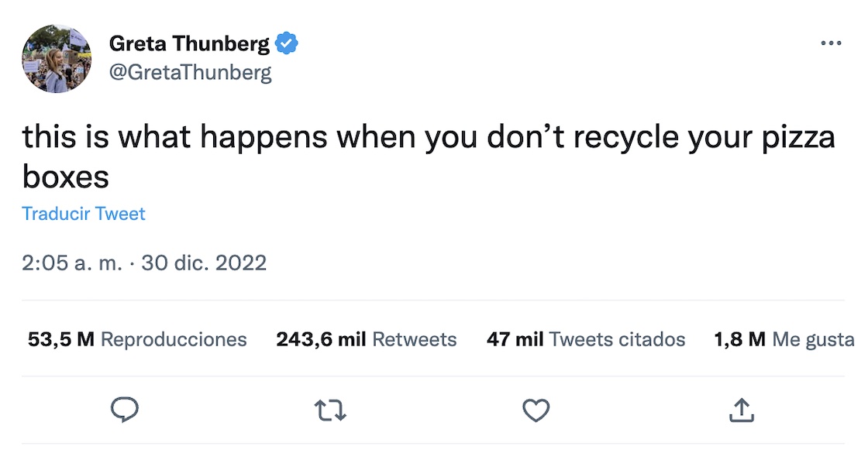View the 53,5 M Reproducciones stat
The width and height of the screenshot is (868, 450).
137,339
